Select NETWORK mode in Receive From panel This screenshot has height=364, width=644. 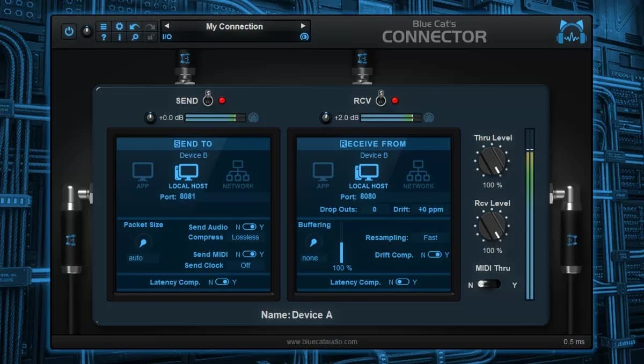(x=418, y=176)
